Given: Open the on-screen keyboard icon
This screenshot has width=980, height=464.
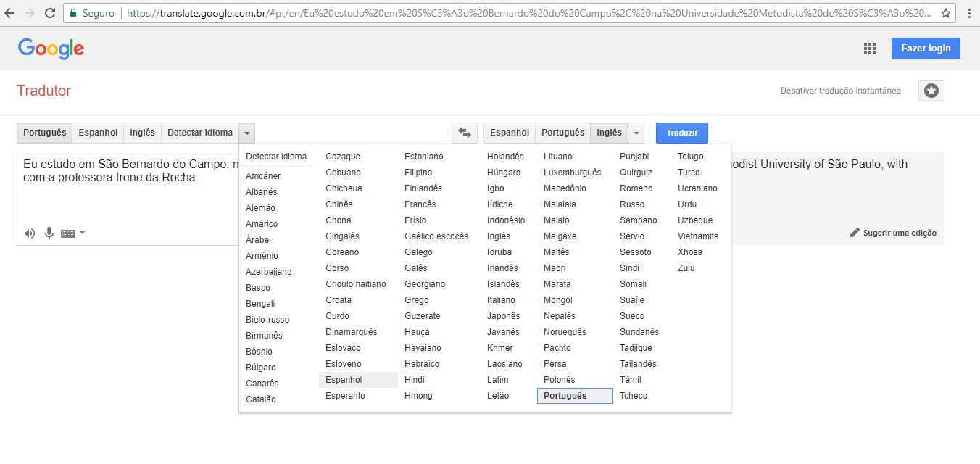Looking at the screenshot, I should 68,233.
